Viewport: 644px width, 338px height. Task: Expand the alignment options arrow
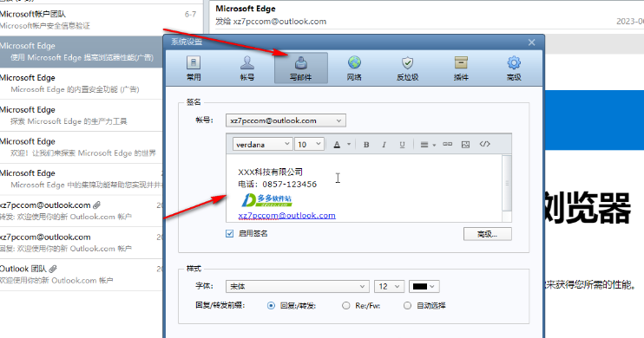(434, 145)
